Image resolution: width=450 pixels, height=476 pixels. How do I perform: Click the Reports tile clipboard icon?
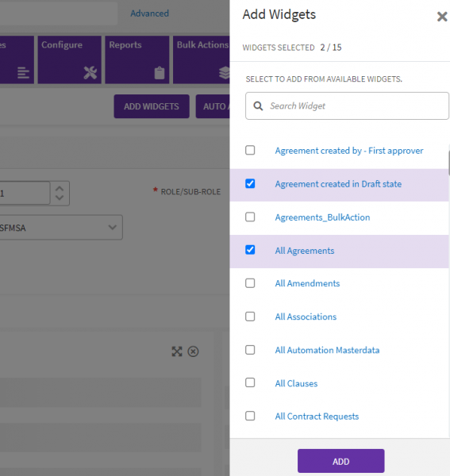point(160,73)
